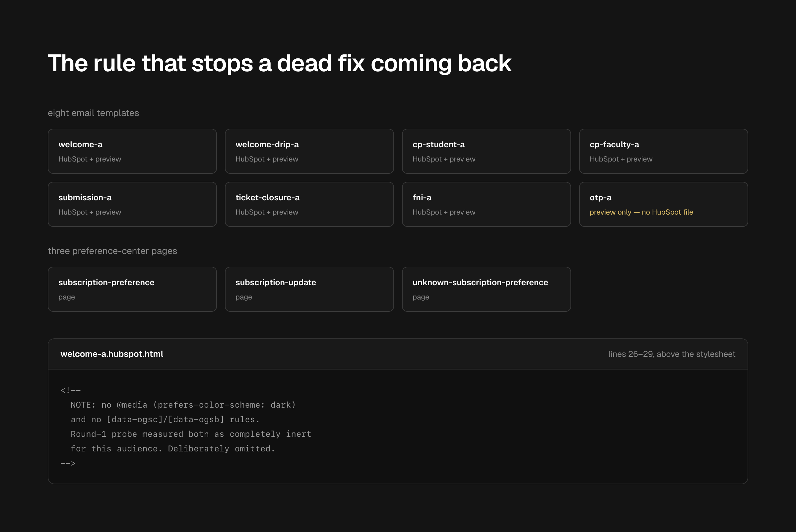Click the cp-student-a card

[487, 151]
